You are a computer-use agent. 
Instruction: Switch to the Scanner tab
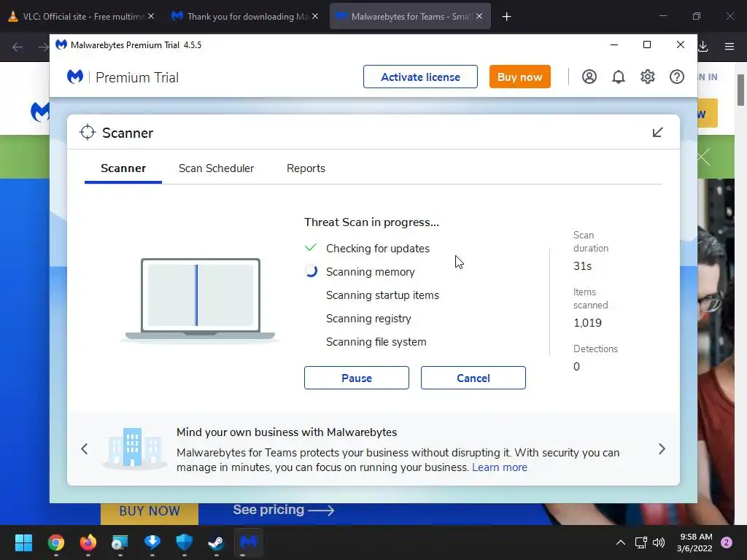[123, 168]
